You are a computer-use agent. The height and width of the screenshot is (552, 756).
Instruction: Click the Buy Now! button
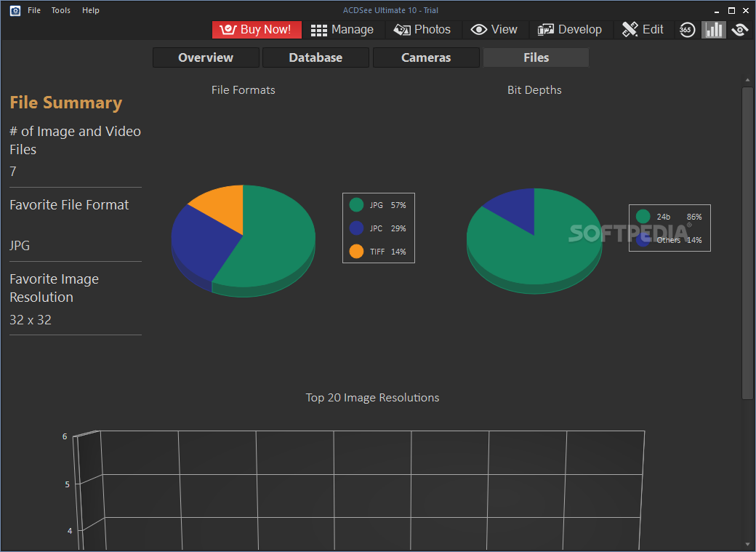tap(257, 30)
